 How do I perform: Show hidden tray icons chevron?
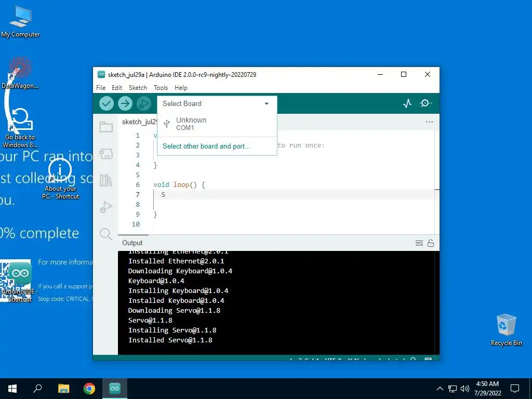tap(440, 389)
